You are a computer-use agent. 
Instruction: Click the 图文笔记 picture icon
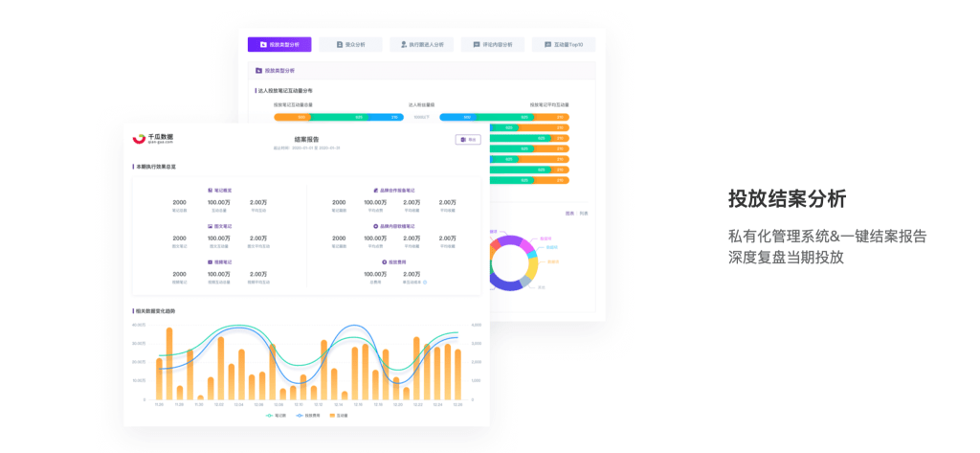click(210, 226)
